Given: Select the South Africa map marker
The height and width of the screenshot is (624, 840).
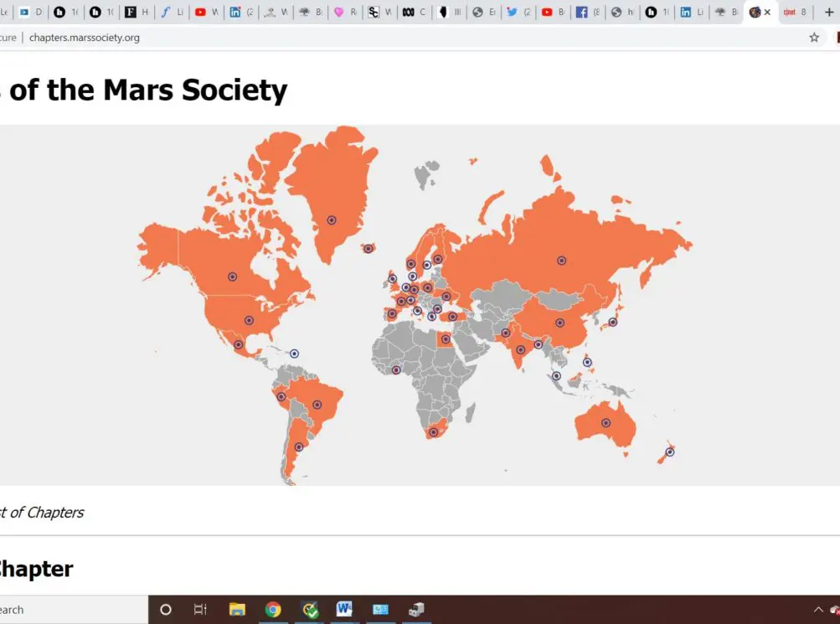Looking at the screenshot, I should pyautogui.click(x=433, y=432).
